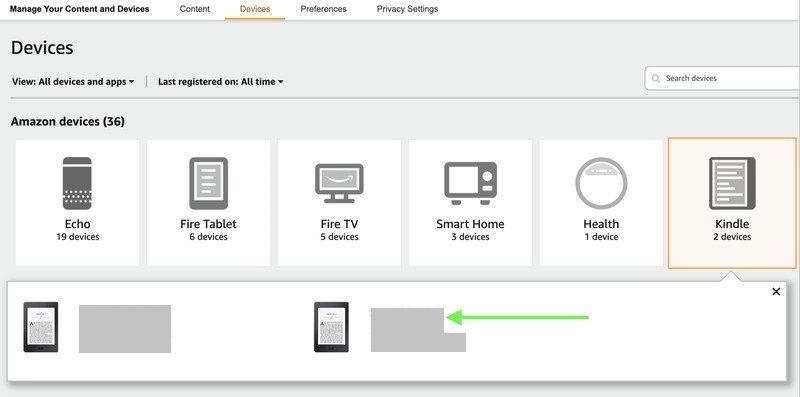The image size is (800, 397).
Task: Focus the Search devices input field
Action: click(x=722, y=79)
